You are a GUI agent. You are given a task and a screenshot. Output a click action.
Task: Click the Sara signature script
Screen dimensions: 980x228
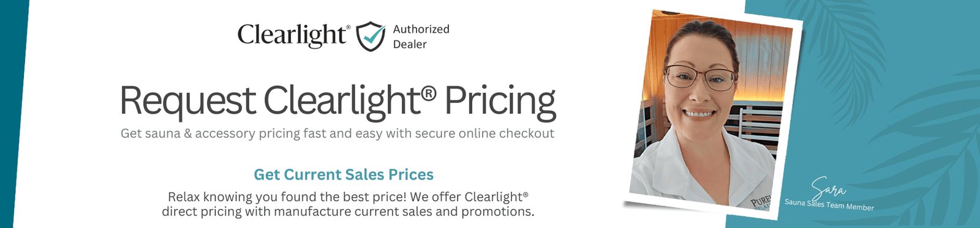[828, 186]
